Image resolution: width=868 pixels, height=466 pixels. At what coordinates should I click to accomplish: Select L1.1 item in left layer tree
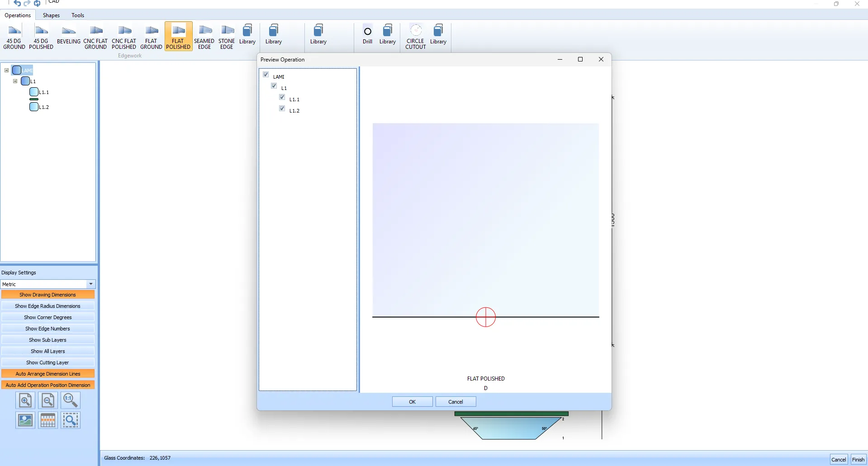pyautogui.click(x=39, y=92)
